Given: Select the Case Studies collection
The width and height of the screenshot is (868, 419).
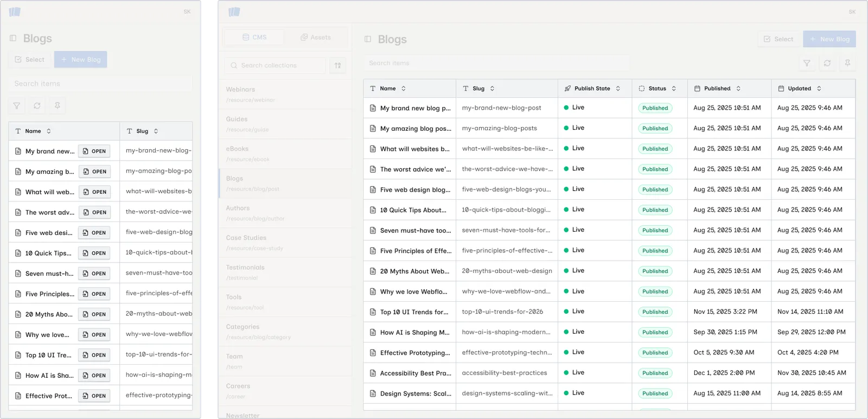Looking at the screenshot, I should click(x=285, y=243).
